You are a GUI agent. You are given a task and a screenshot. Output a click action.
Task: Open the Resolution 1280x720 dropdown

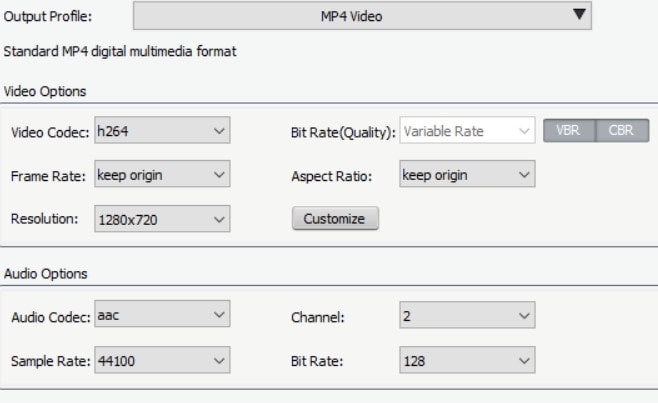[162, 219]
